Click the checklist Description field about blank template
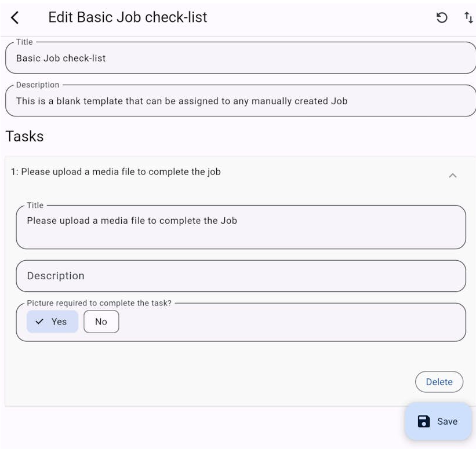This screenshot has width=476, height=449. click(240, 101)
